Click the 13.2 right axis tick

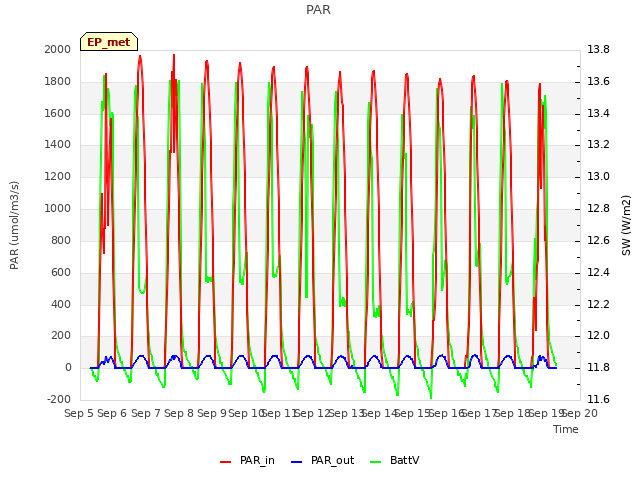[x=598, y=145]
